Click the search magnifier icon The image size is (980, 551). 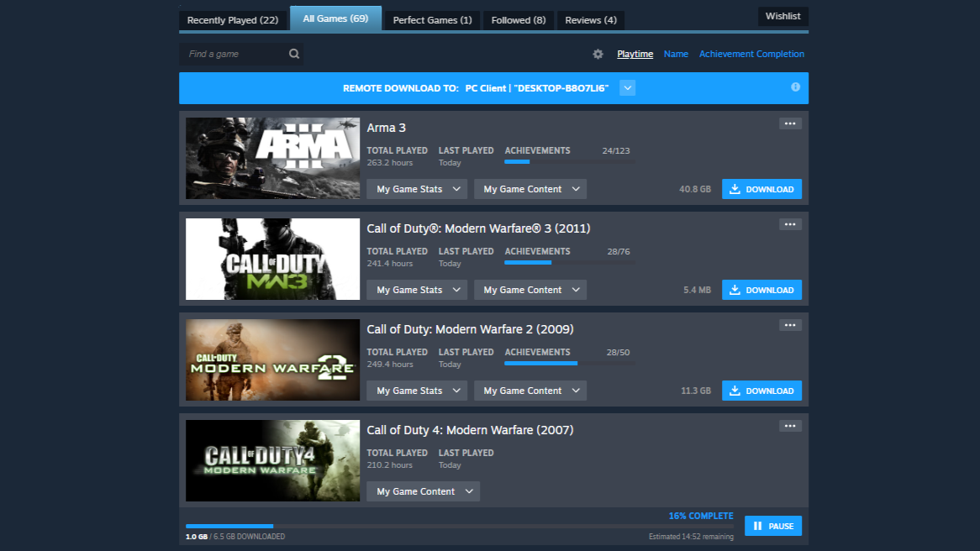(294, 54)
